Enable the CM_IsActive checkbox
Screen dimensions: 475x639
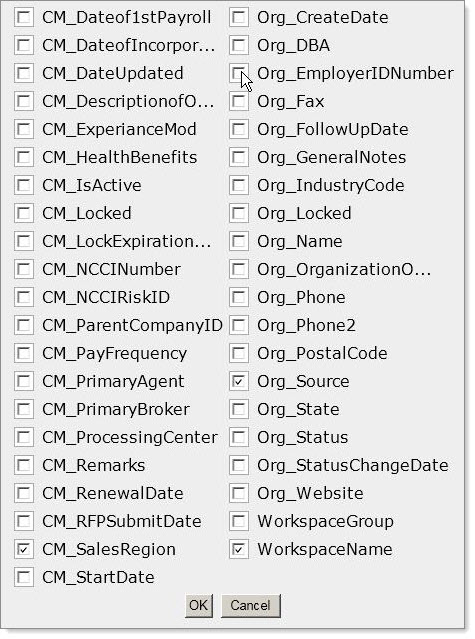[24, 185]
